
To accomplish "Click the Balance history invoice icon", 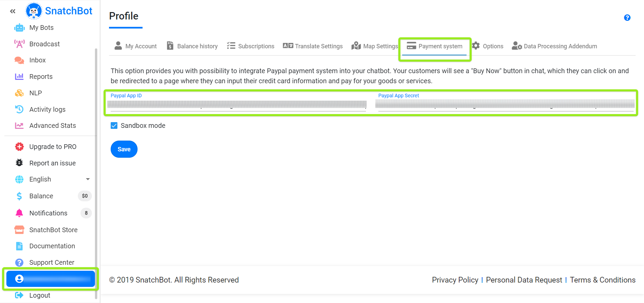I will [170, 46].
